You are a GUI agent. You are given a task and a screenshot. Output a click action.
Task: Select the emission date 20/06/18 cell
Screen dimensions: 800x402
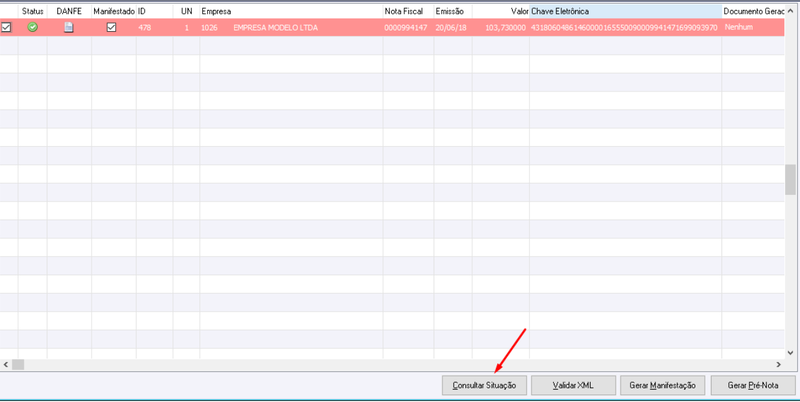coord(453,28)
